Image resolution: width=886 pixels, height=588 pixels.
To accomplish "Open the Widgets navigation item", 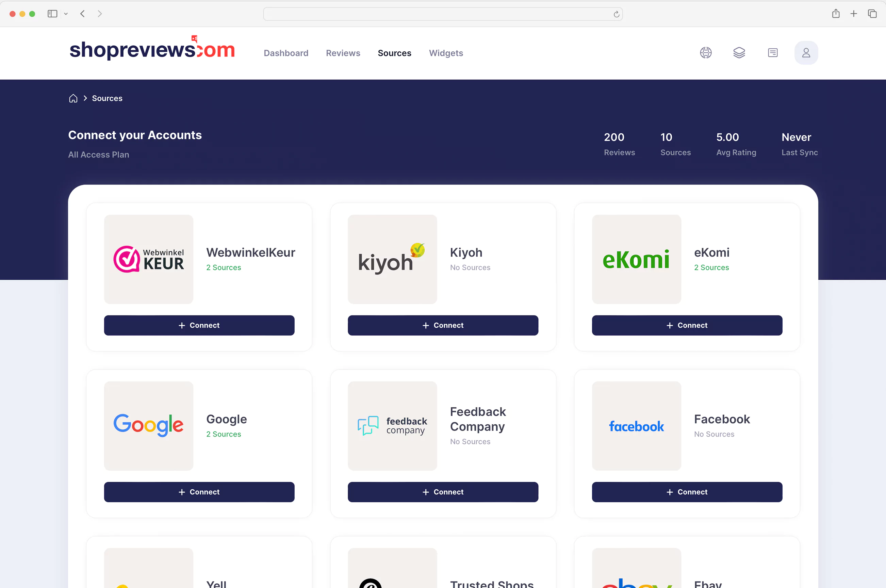I will pyautogui.click(x=446, y=53).
